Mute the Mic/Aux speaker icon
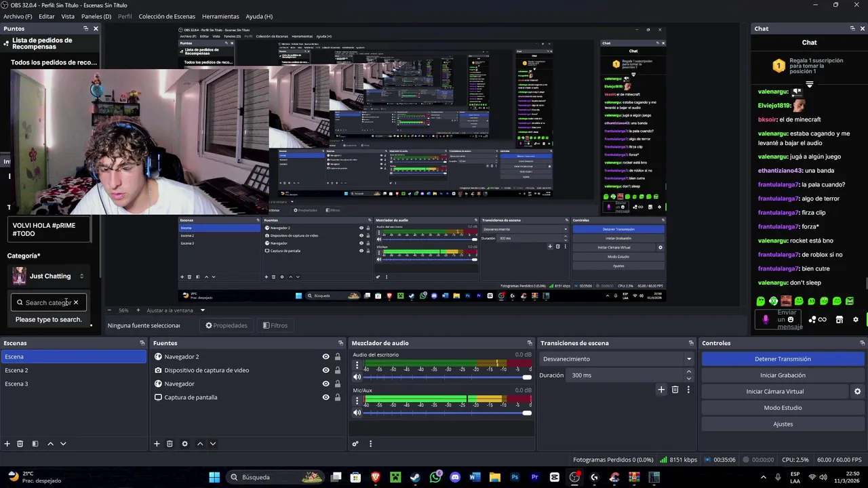The width and height of the screenshot is (868, 488). pyautogui.click(x=357, y=413)
